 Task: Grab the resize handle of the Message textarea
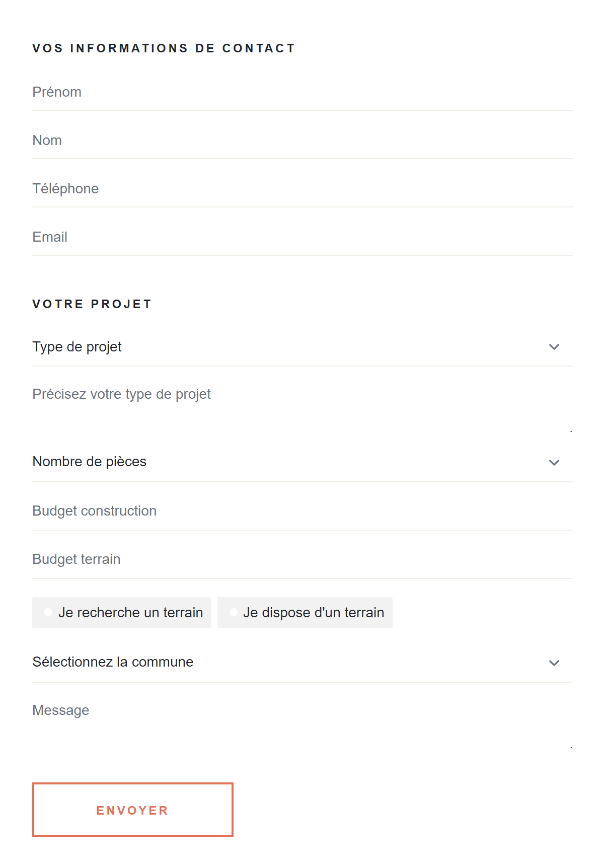pos(570,748)
